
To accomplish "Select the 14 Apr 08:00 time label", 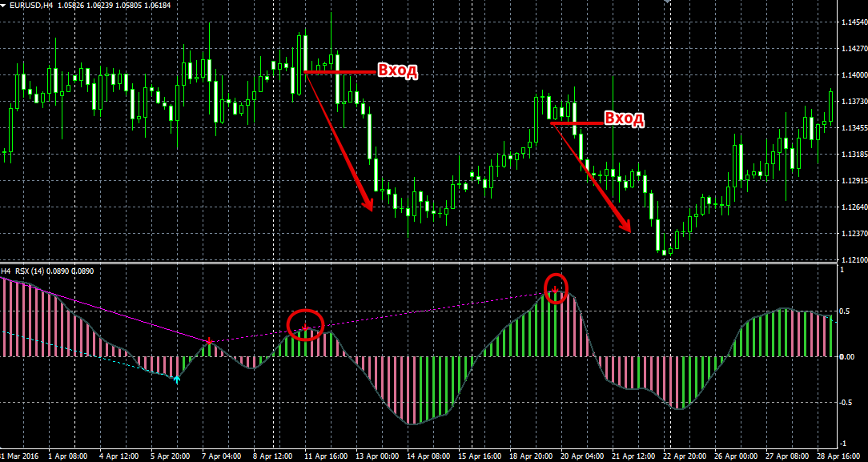I will click(428, 456).
